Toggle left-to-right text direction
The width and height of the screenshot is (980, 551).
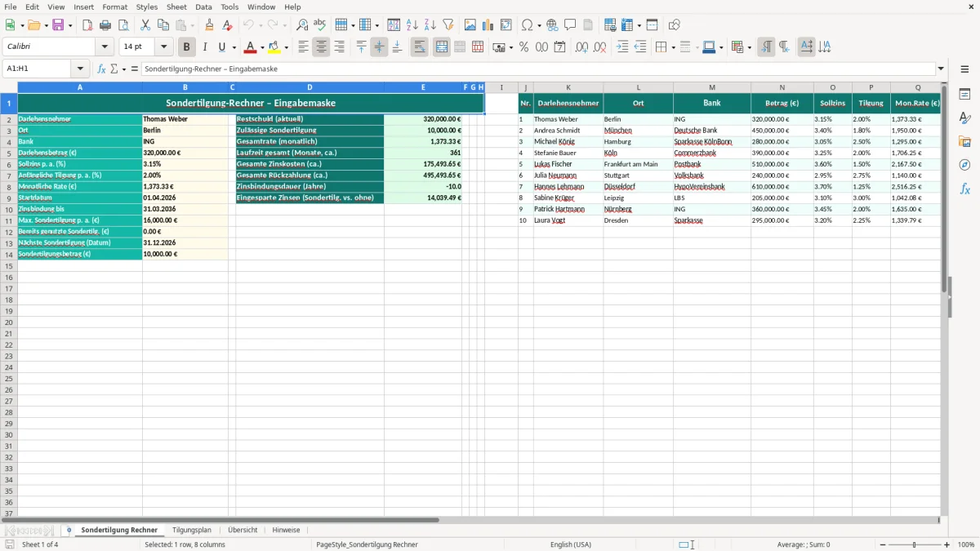point(766,47)
